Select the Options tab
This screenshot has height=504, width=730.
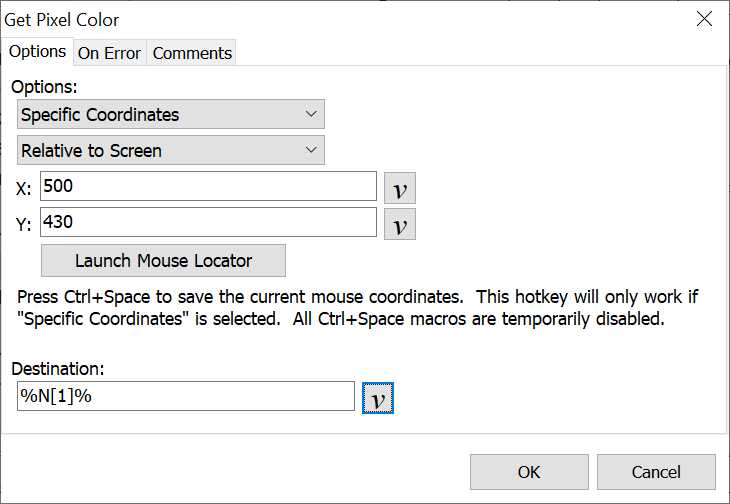(38, 52)
